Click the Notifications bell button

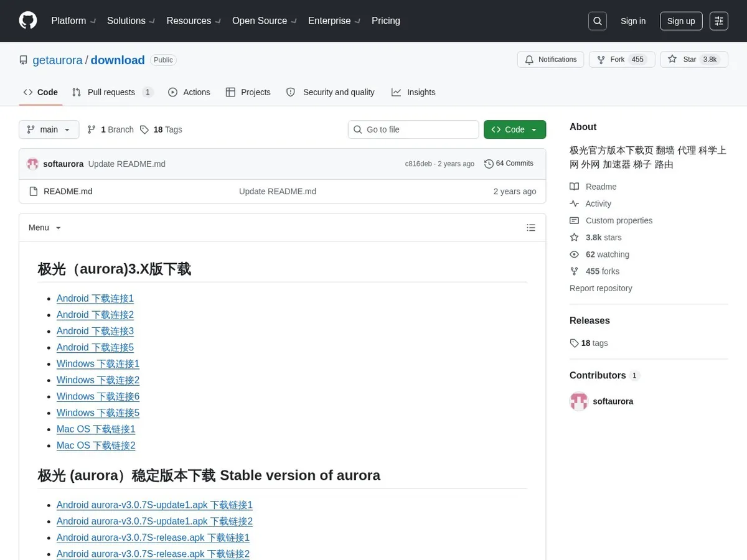click(550, 60)
